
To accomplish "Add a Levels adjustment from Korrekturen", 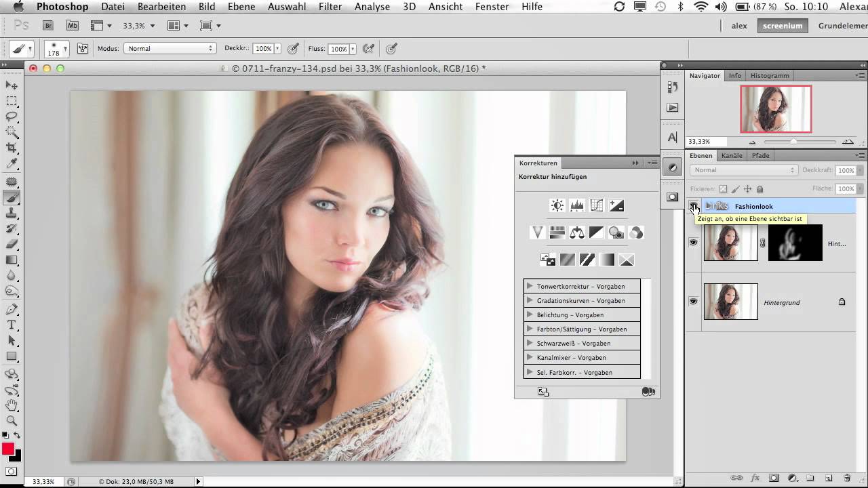I will point(577,205).
